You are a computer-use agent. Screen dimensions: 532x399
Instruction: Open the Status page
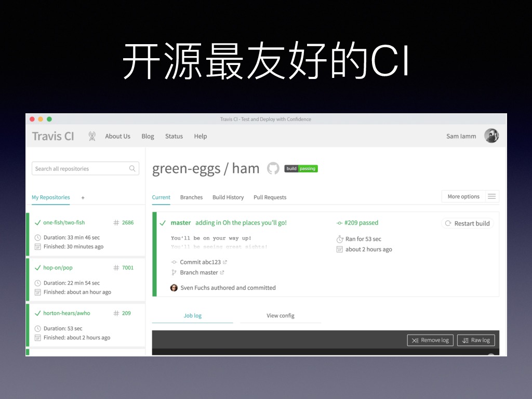click(x=174, y=136)
